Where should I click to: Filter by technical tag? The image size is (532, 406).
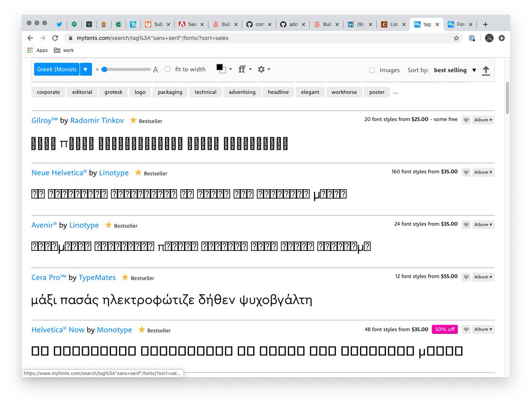pos(206,92)
